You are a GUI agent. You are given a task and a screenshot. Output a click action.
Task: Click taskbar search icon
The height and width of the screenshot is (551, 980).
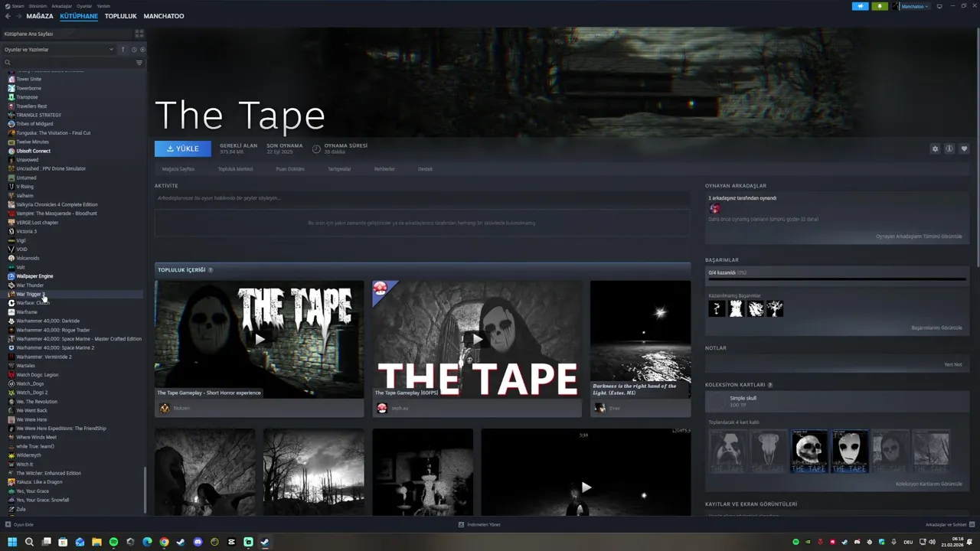[x=29, y=542]
